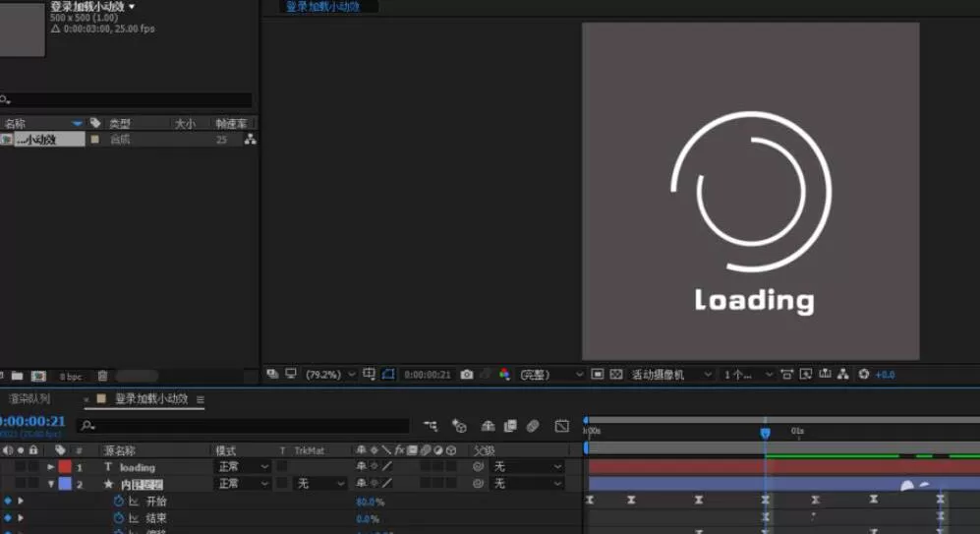Screen dimensions: 980x534
Task: Click the label color swatch of 小动效 item
Action: pos(95,140)
